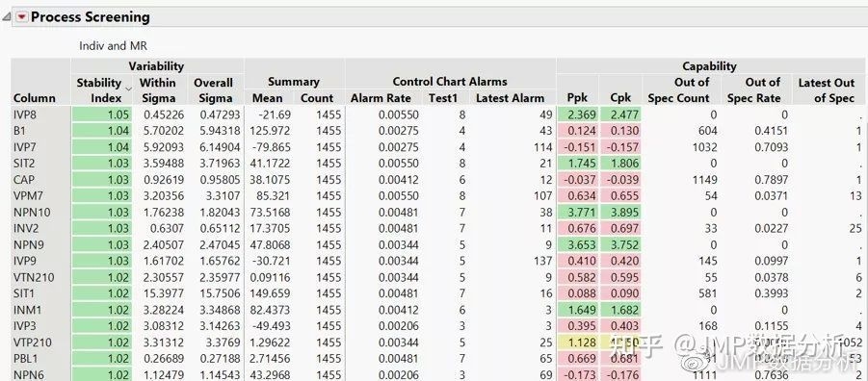Click the yellow 1.128 Ppk cell for VTP210
The width and height of the screenshot is (868, 381).
tap(578, 343)
